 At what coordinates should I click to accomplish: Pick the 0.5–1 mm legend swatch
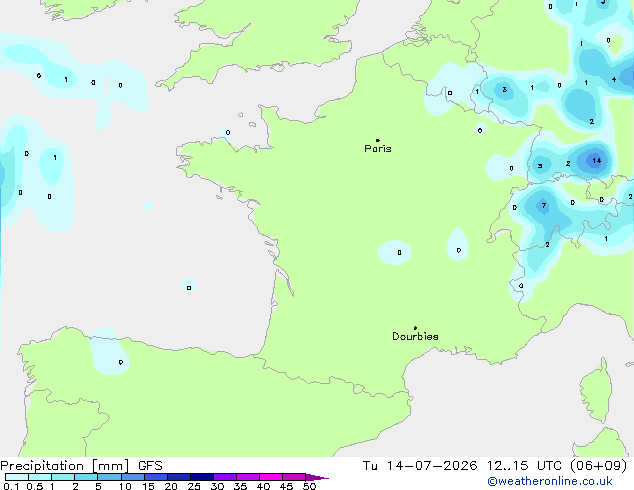[x=40, y=477]
